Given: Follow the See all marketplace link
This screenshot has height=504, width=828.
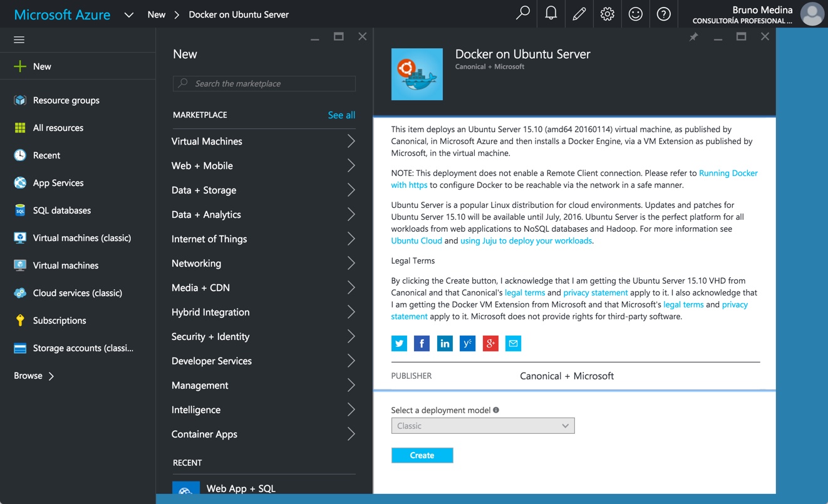Looking at the screenshot, I should pos(341,115).
